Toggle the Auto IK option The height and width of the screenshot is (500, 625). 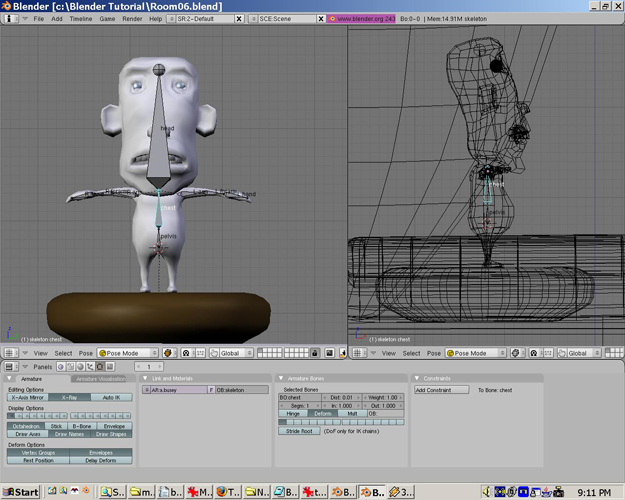click(111, 397)
